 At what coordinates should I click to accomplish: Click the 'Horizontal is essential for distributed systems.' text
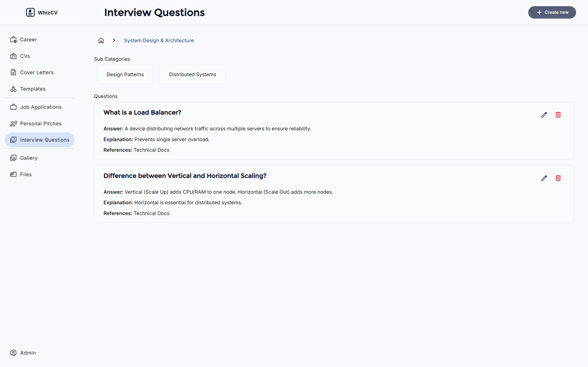pos(188,202)
